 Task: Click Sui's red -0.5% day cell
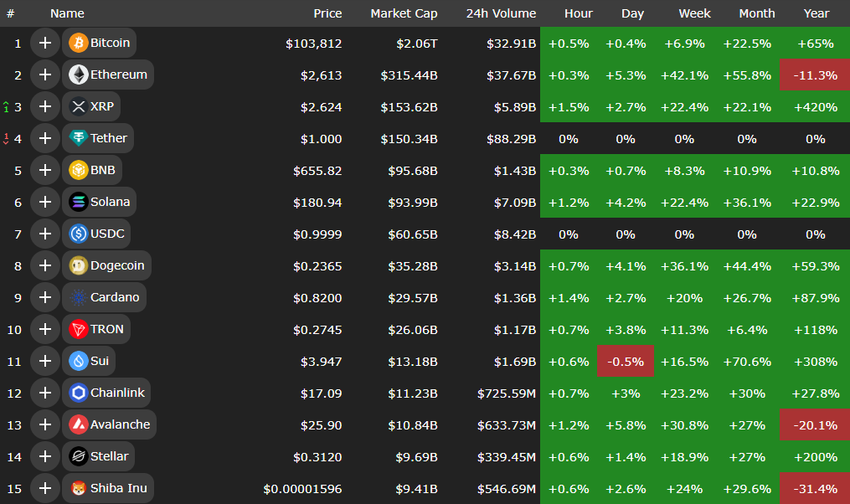pyautogui.click(x=626, y=362)
